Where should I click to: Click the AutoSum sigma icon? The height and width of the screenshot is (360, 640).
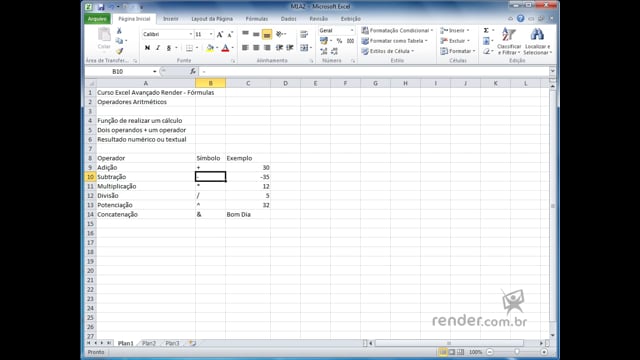pos(486,31)
